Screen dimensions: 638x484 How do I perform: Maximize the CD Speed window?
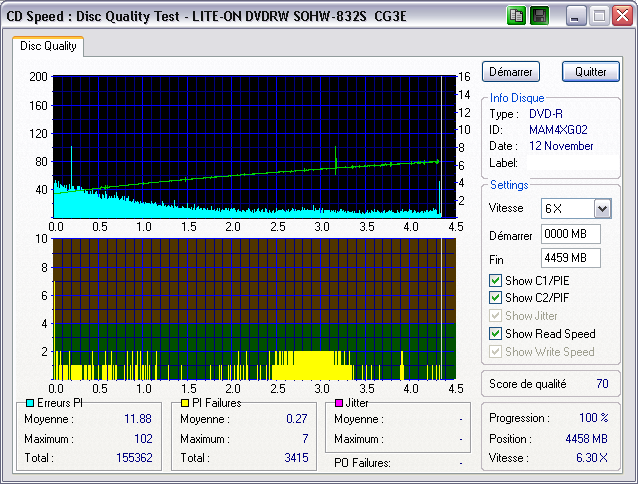(x=599, y=16)
